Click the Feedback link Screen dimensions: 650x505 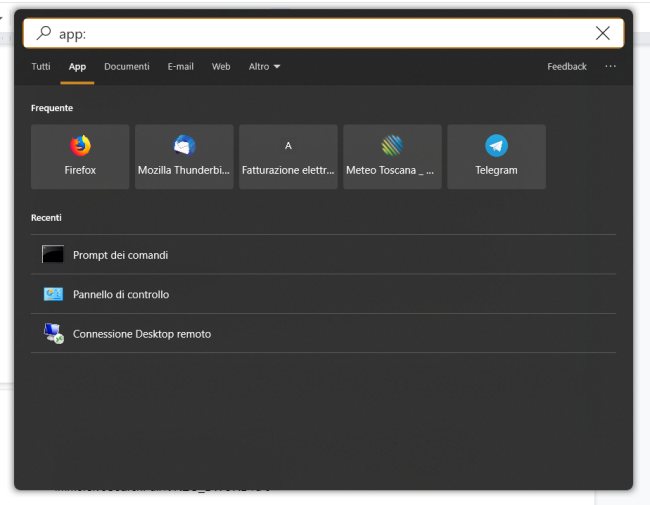(x=567, y=67)
